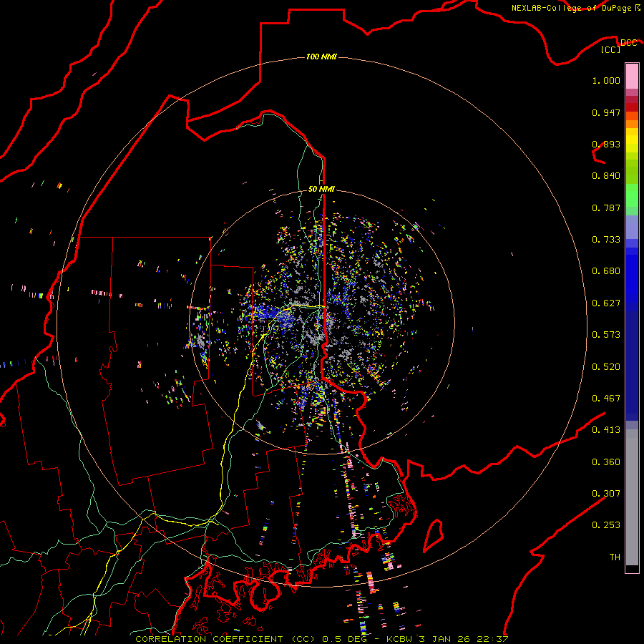This screenshot has width=644, height=644.
Task: Select the 0.680 legend value
Action: click(x=606, y=271)
